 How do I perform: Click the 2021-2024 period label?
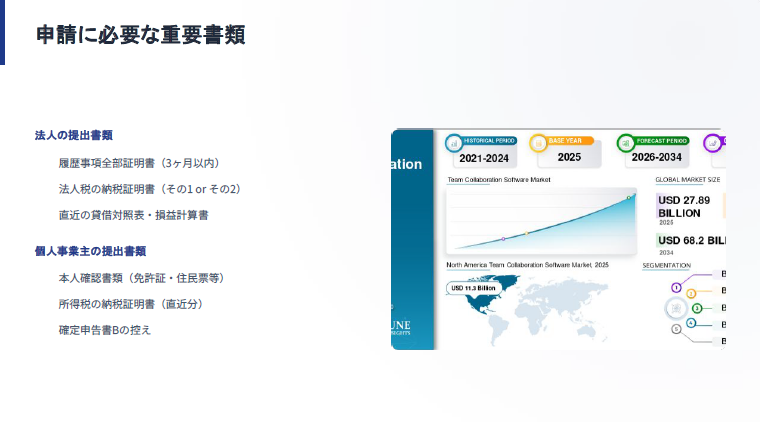click(x=484, y=157)
